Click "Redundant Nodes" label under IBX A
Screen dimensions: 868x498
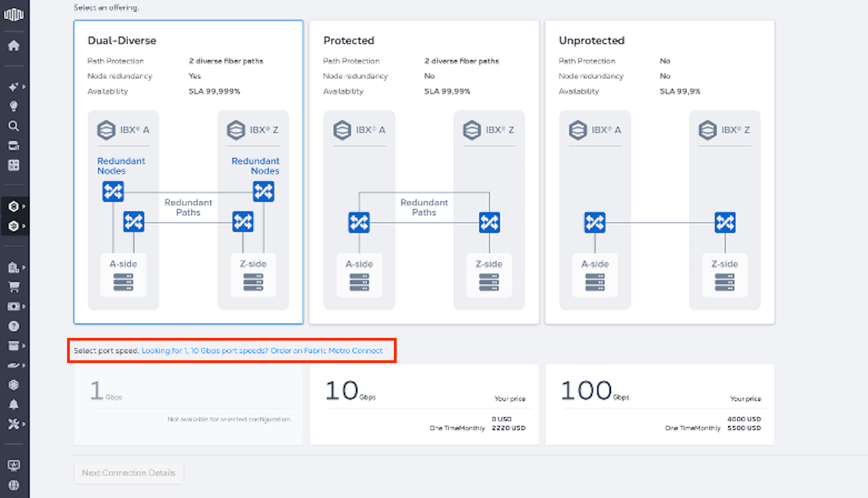121,166
